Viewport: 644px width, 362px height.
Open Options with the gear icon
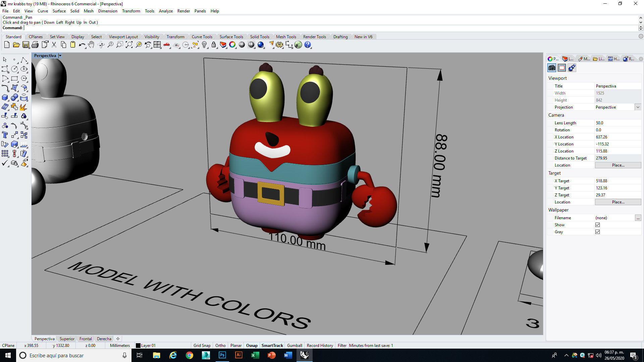click(x=279, y=45)
